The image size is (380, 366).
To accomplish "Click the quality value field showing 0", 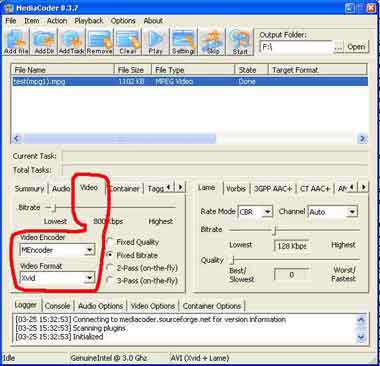I will click(292, 275).
